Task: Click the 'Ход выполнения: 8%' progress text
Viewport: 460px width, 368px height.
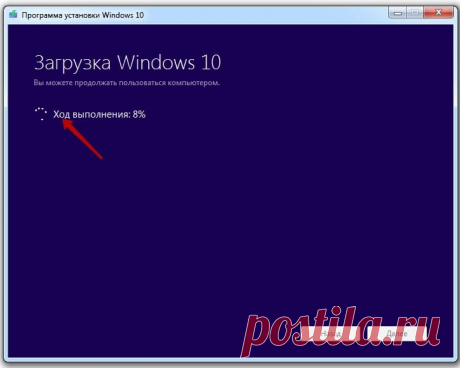Action: 99,114
